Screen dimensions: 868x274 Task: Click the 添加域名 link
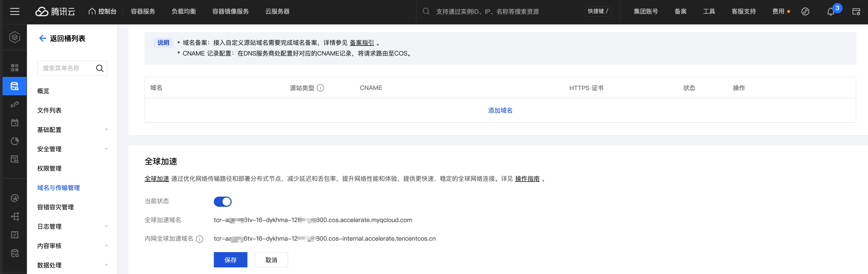500,111
